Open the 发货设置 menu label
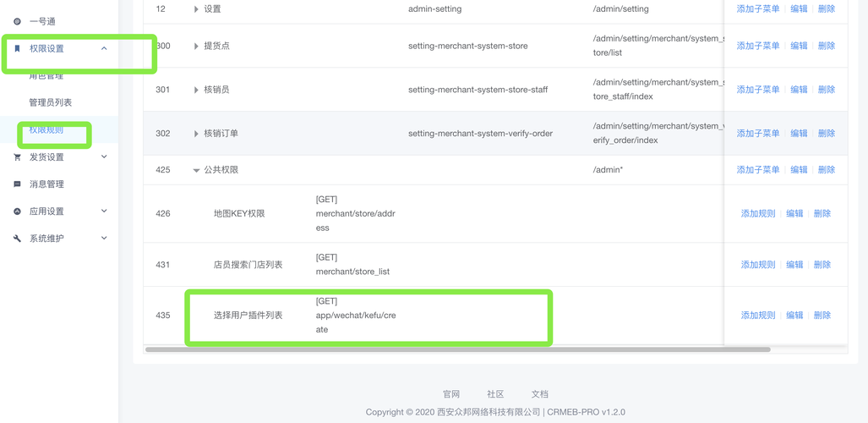 46,157
